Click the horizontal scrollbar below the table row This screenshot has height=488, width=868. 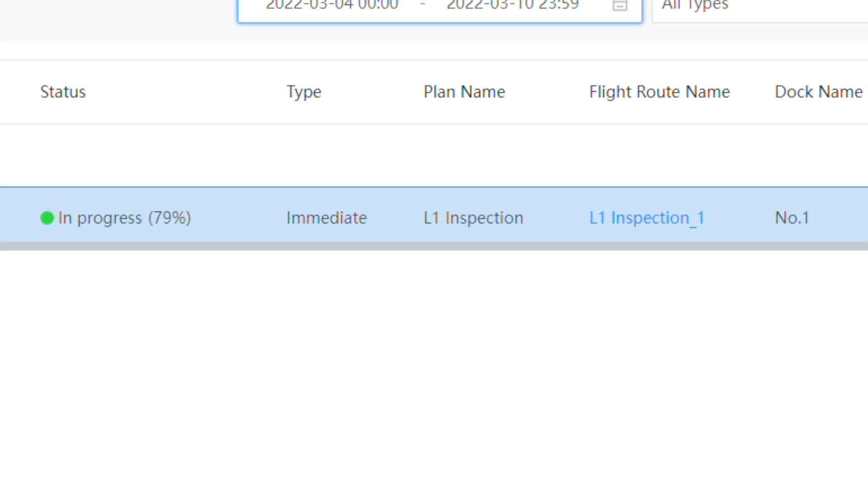pyautogui.click(x=434, y=246)
